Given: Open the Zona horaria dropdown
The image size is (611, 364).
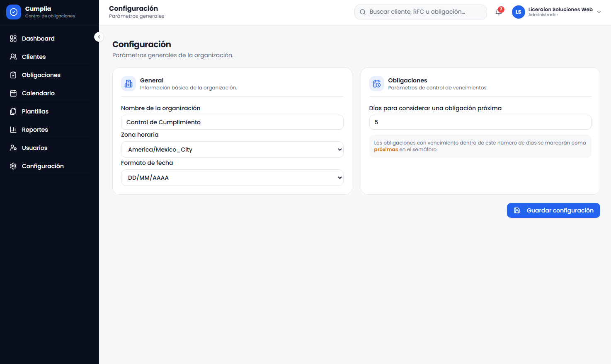Looking at the screenshot, I should click(x=232, y=149).
